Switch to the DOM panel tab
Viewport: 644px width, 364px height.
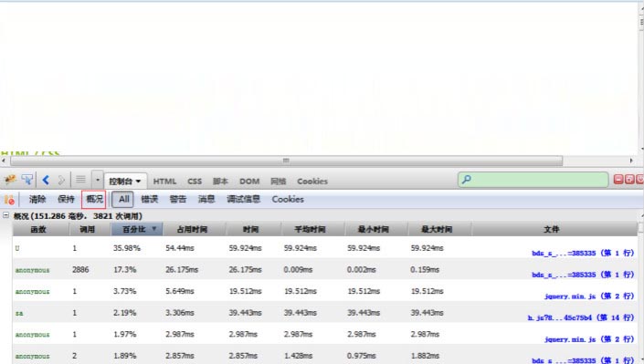(249, 182)
